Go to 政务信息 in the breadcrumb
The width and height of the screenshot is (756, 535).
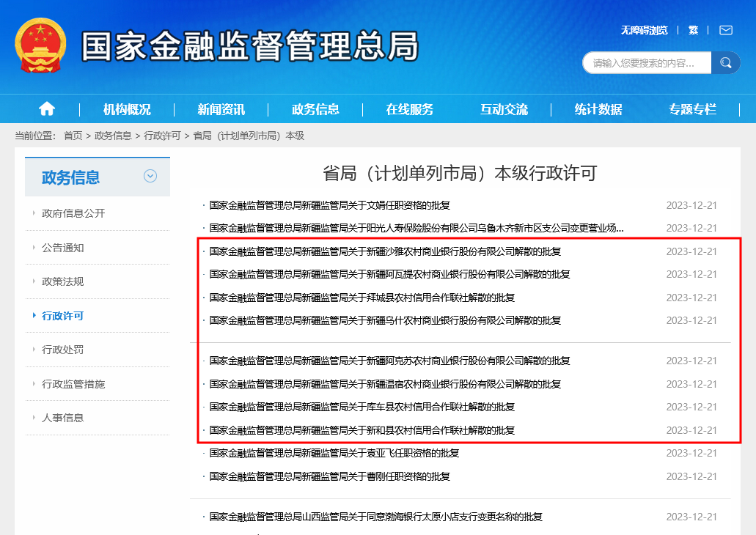[114, 136]
